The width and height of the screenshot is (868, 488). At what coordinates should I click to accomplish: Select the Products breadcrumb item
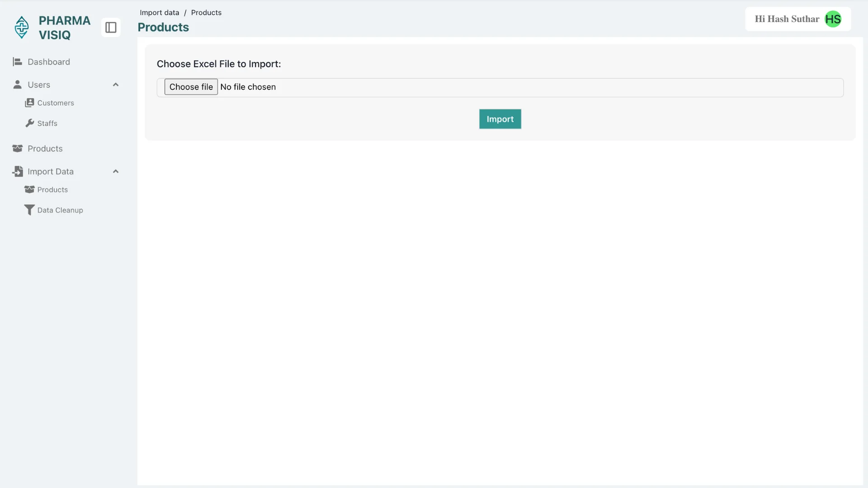(206, 12)
